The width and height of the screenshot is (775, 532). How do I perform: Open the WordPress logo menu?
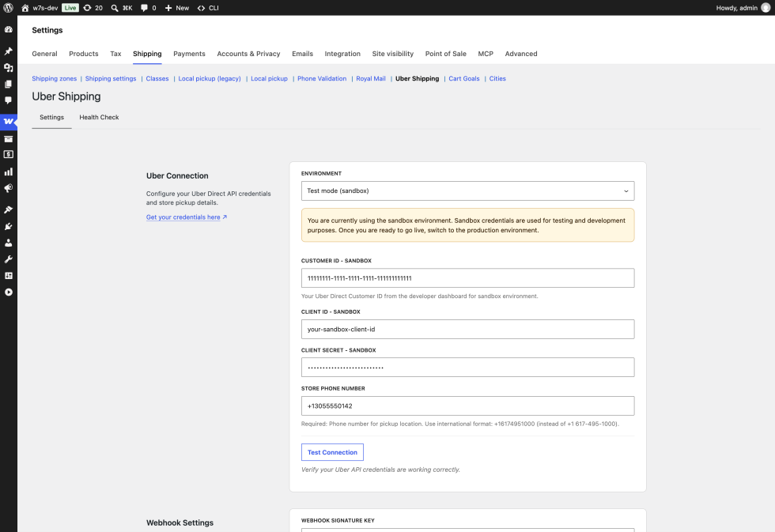[x=8, y=8]
